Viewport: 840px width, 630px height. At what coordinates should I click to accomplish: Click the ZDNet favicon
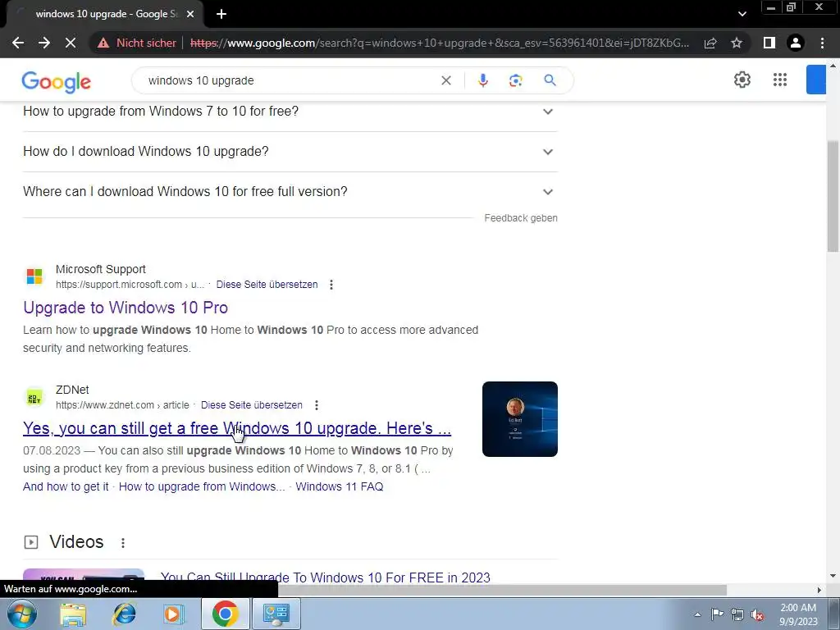click(34, 398)
